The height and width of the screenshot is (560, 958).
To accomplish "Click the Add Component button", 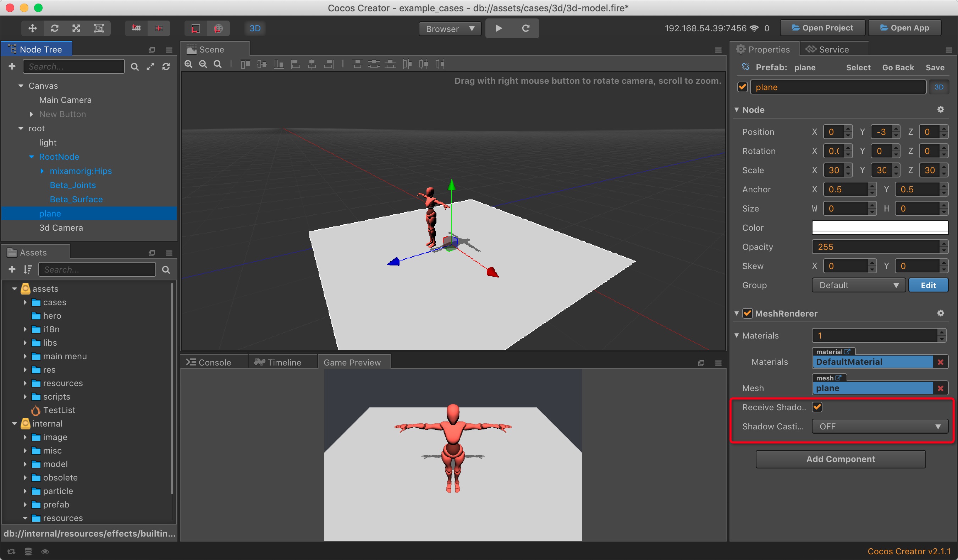I will pos(841,459).
